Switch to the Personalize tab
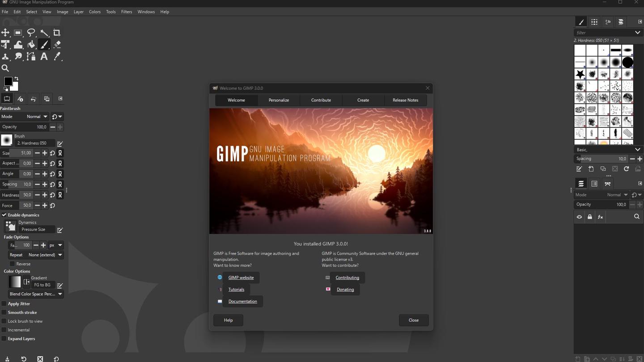644x362 pixels. (279, 100)
